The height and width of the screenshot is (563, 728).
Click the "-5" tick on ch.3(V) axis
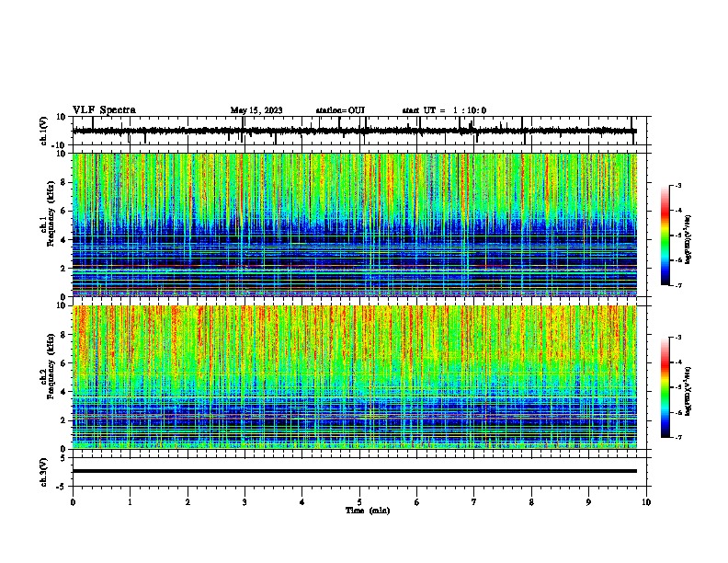tap(62, 487)
